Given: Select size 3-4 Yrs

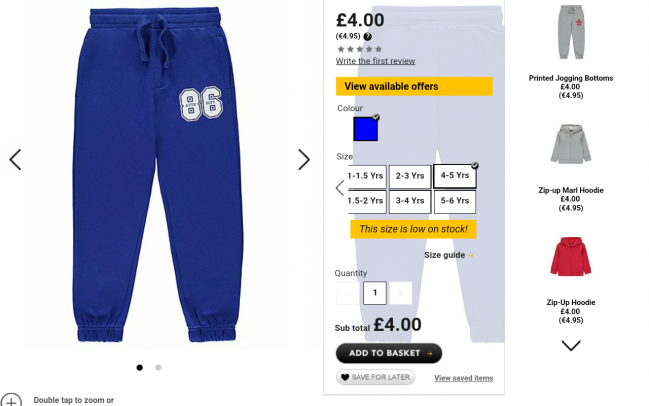Looking at the screenshot, I should click(x=410, y=201).
